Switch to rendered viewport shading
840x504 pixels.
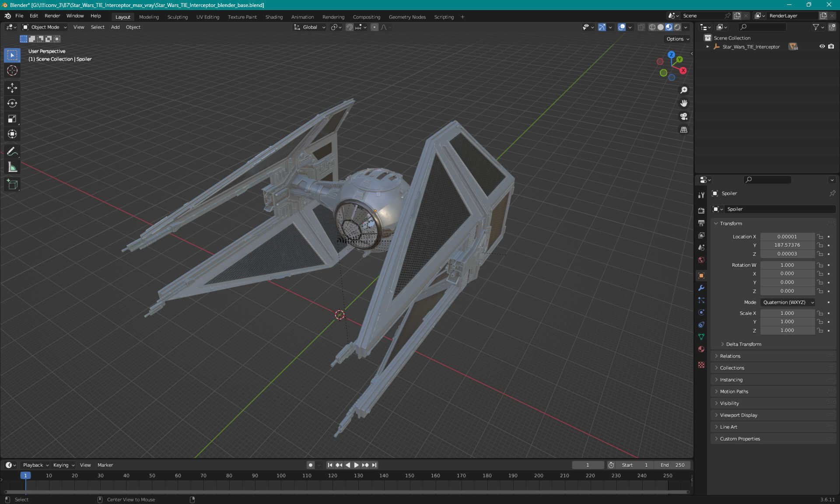[677, 27]
